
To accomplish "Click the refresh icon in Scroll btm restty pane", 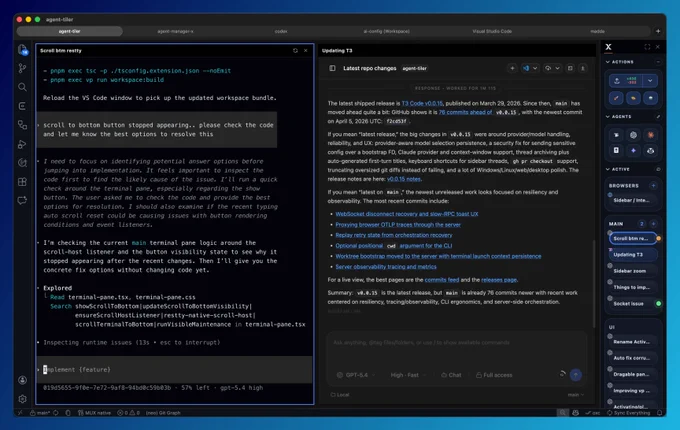I will coord(295,50).
